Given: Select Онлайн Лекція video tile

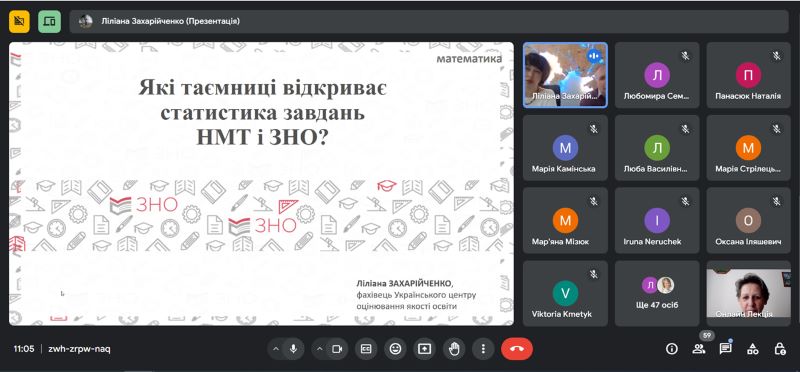Looking at the screenshot, I should (748, 293).
